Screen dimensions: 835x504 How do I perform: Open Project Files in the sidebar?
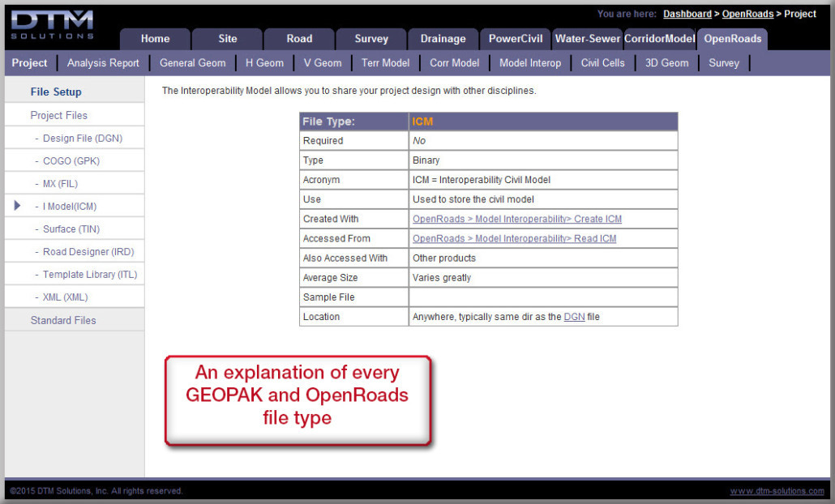pos(58,115)
